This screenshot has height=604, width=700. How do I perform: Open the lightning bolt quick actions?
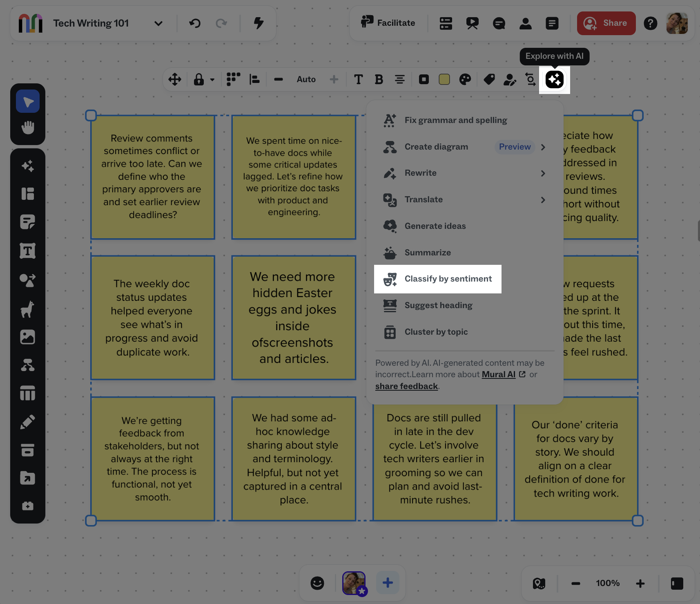pos(259,23)
